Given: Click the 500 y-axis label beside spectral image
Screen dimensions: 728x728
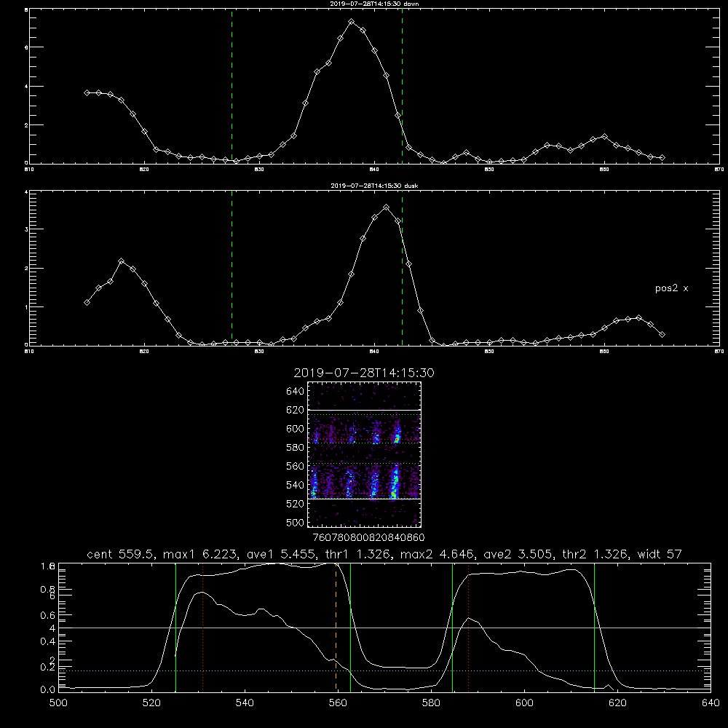Looking at the screenshot, I should [x=296, y=523].
